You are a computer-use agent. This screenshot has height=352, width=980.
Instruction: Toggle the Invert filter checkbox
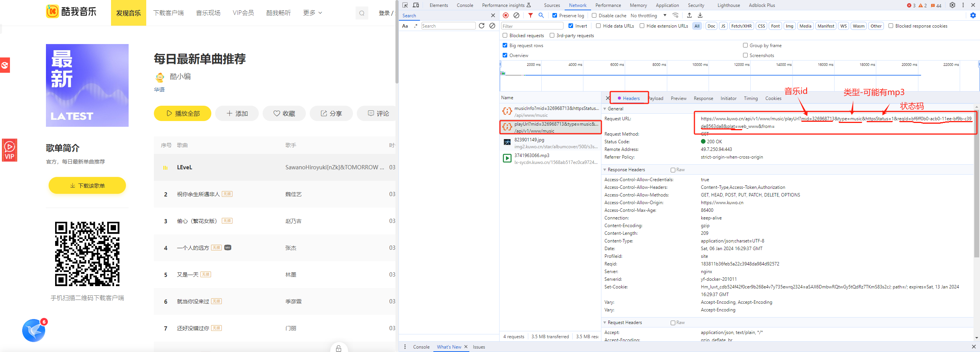click(571, 26)
